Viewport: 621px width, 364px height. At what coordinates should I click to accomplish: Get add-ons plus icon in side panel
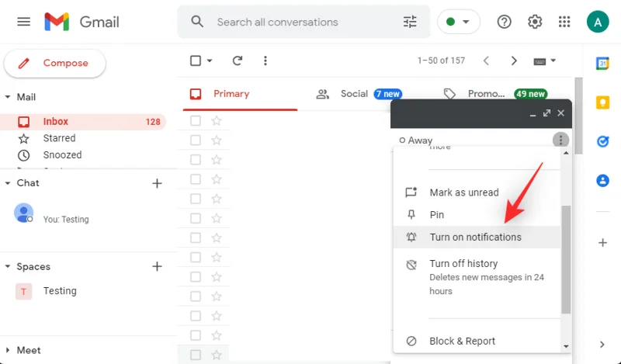tap(602, 243)
